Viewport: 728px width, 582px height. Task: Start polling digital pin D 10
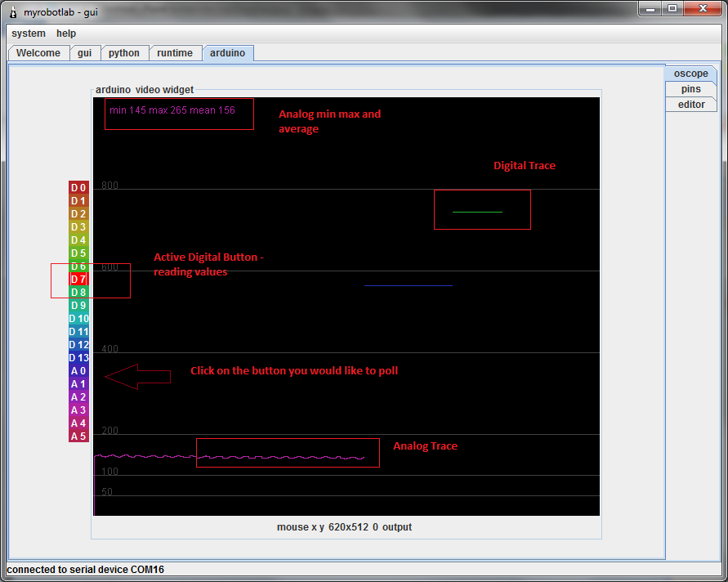[x=79, y=319]
